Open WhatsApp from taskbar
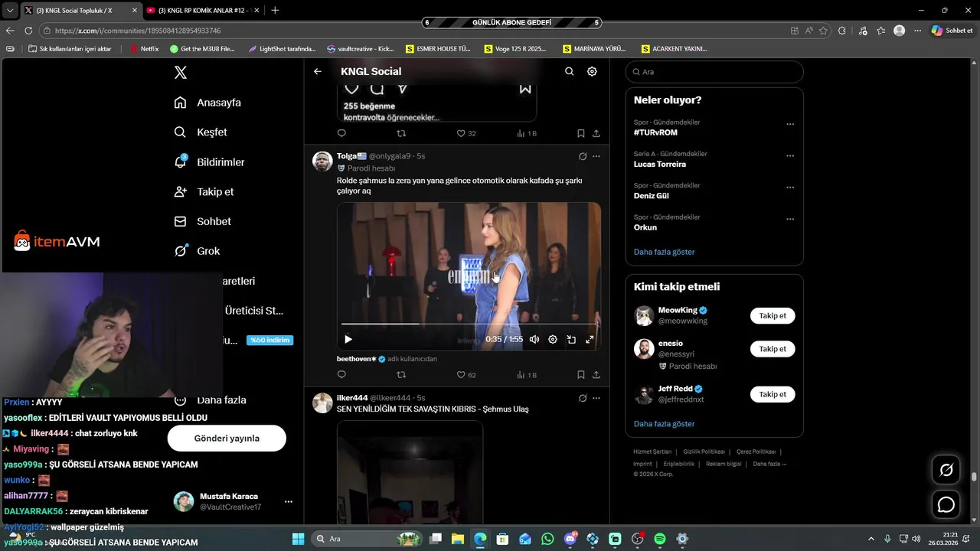980x551 pixels. [547, 539]
